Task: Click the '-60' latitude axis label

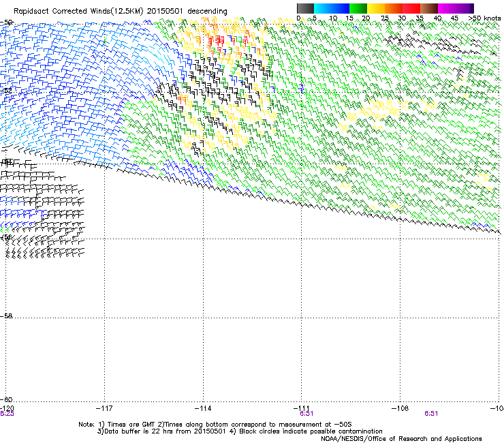Action: (6, 399)
